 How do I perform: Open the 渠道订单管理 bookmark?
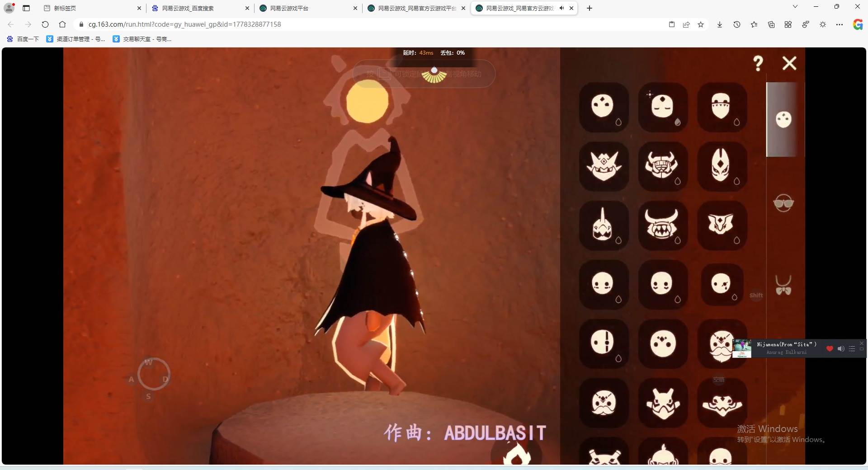pos(75,39)
